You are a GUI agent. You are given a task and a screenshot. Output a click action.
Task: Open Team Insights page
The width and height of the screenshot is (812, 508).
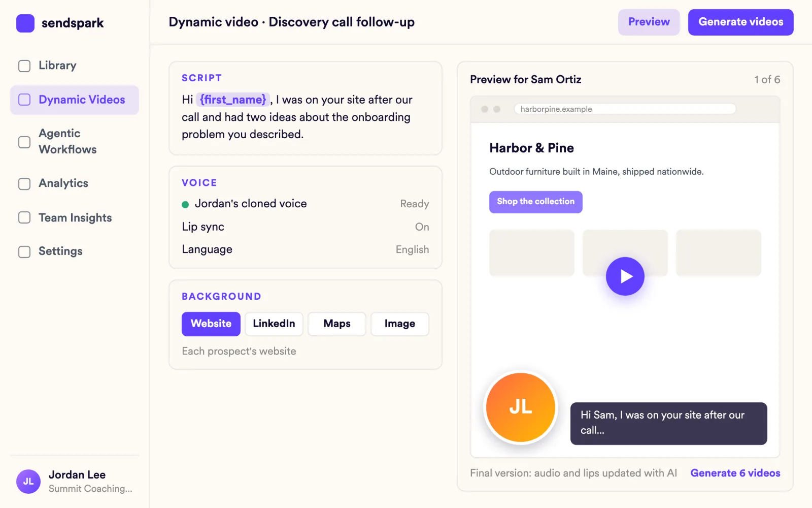point(75,217)
